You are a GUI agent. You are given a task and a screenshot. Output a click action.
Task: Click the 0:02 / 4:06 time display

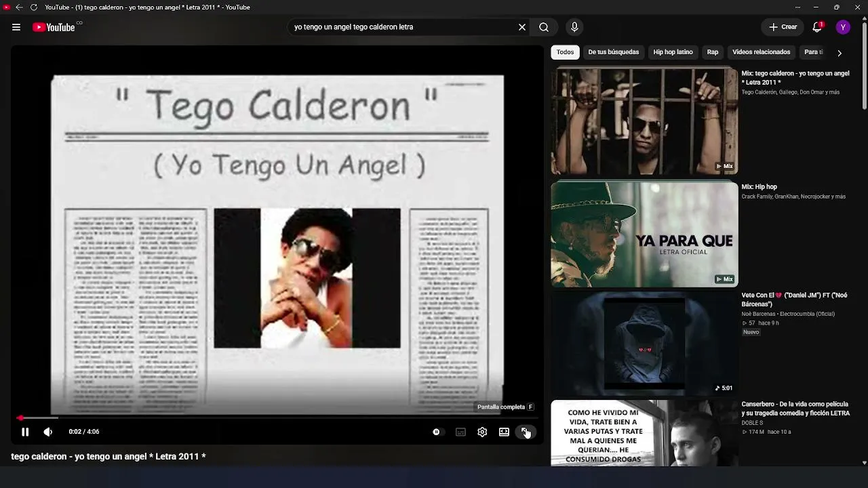pyautogui.click(x=84, y=432)
